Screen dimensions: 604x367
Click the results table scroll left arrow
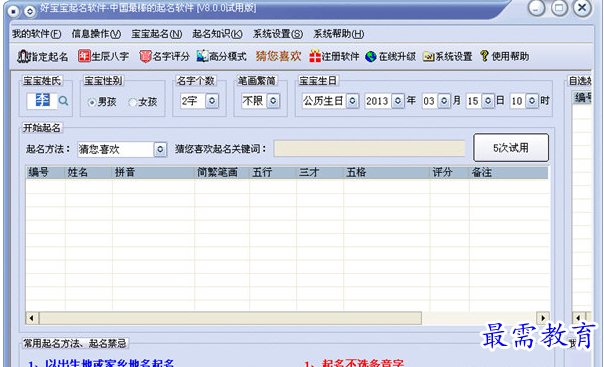tap(32, 318)
